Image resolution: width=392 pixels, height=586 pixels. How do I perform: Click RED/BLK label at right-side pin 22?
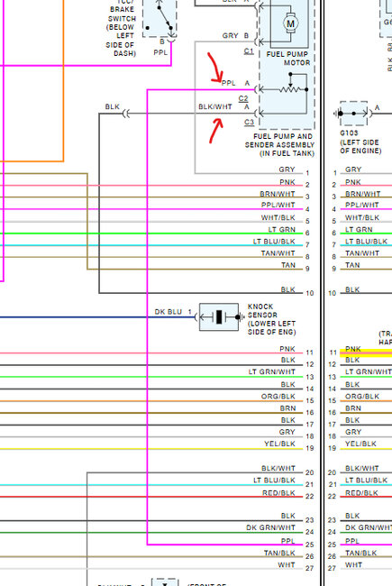pyautogui.click(x=361, y=493)
